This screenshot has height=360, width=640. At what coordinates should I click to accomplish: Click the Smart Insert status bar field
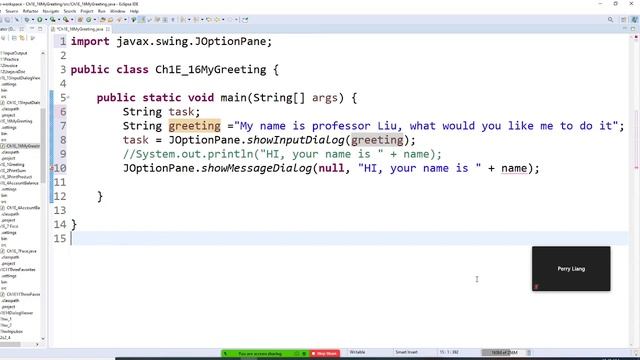point(407,352)
